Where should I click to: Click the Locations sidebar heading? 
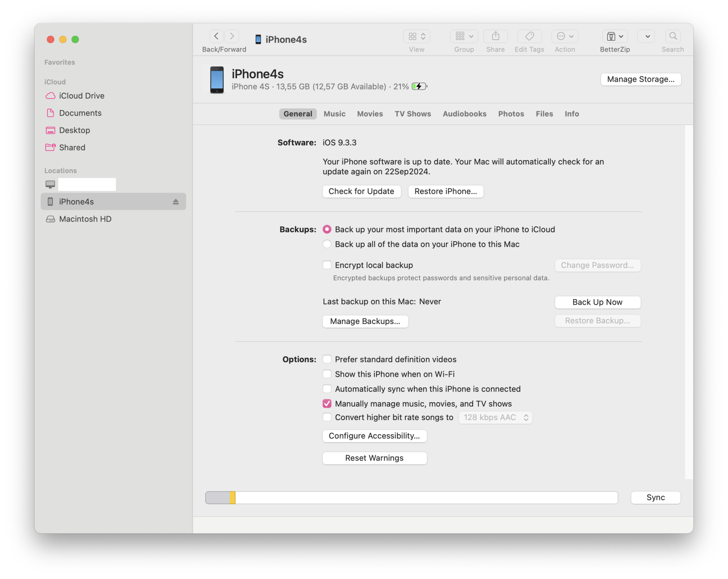60,171
